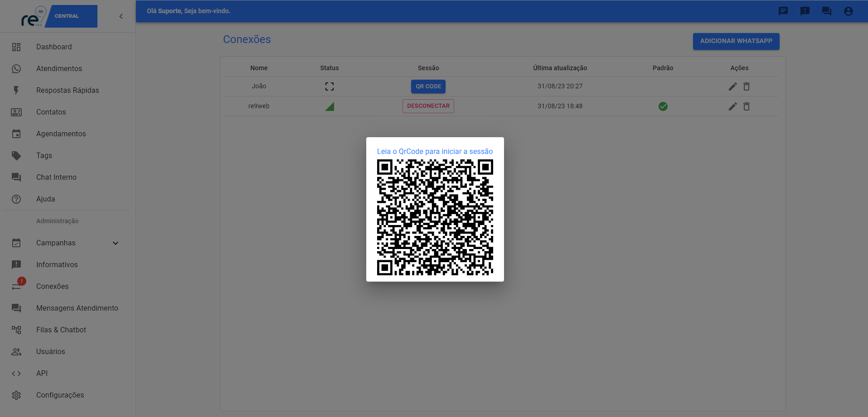
Task: Click the Usuários people icon
Action: point(16,352)
